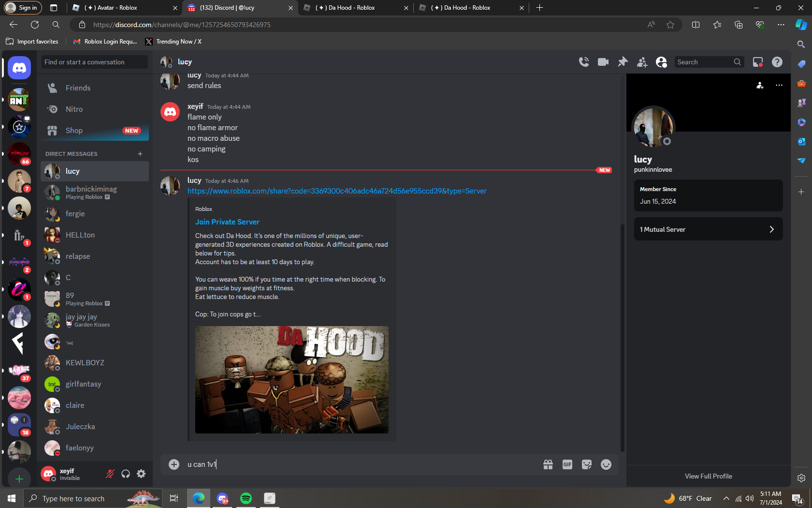
Task: Send a gift with the gift icon
Action: [x=548, y=464]
